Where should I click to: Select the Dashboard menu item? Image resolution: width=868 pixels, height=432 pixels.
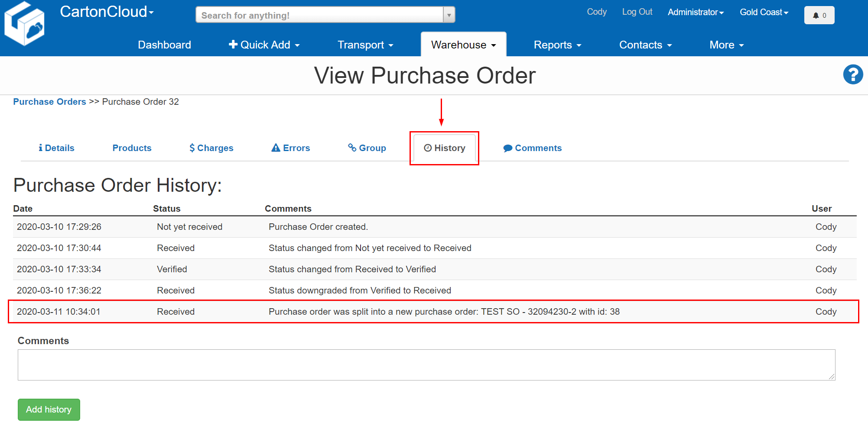(164, 44)
